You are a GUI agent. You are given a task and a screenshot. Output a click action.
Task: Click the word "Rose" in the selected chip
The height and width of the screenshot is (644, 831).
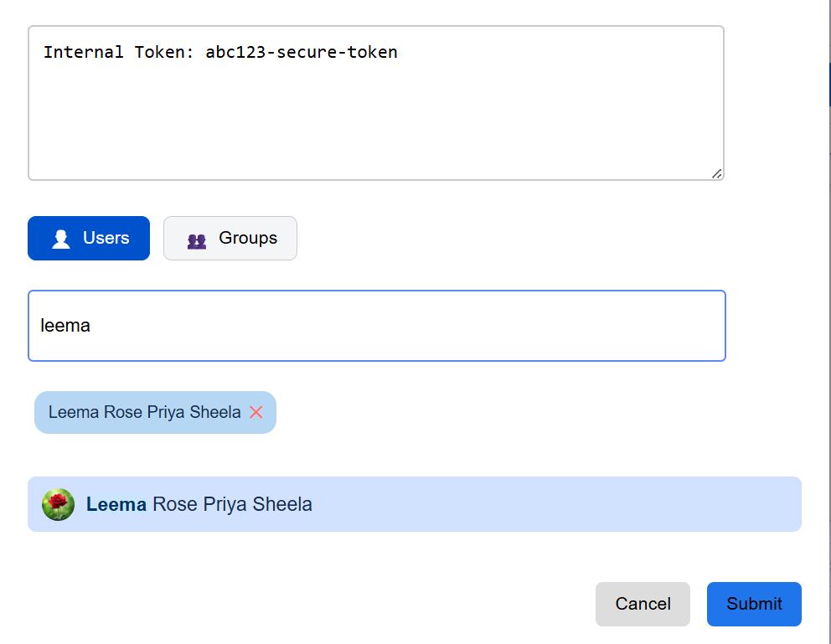point(123,412)
